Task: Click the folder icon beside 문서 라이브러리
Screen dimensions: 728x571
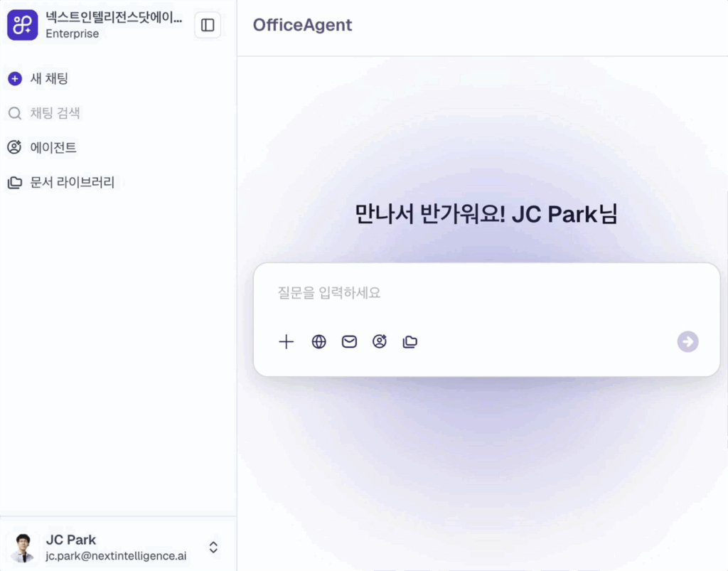Action: (x=14, y=183)
